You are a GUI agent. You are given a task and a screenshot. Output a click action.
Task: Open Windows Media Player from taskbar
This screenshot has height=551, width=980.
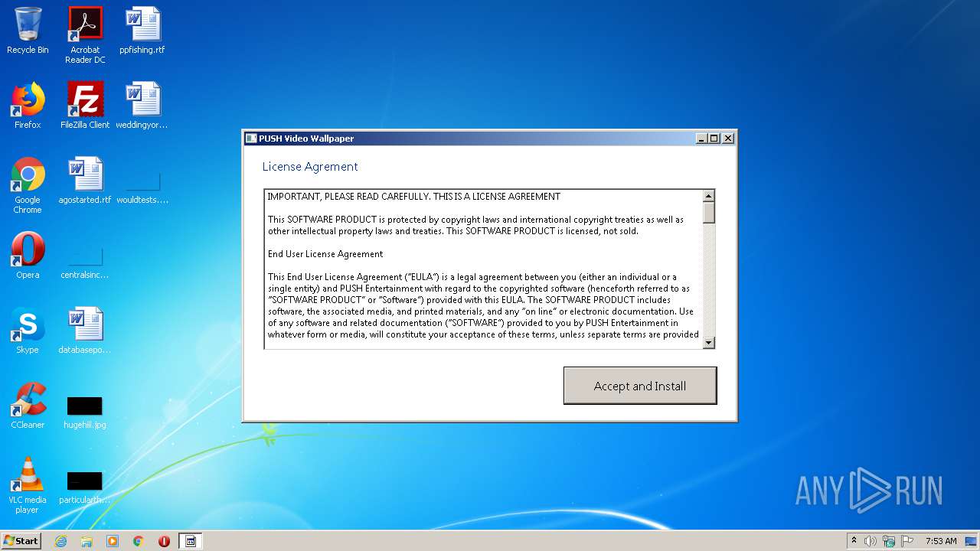click(x=113, y=541)
